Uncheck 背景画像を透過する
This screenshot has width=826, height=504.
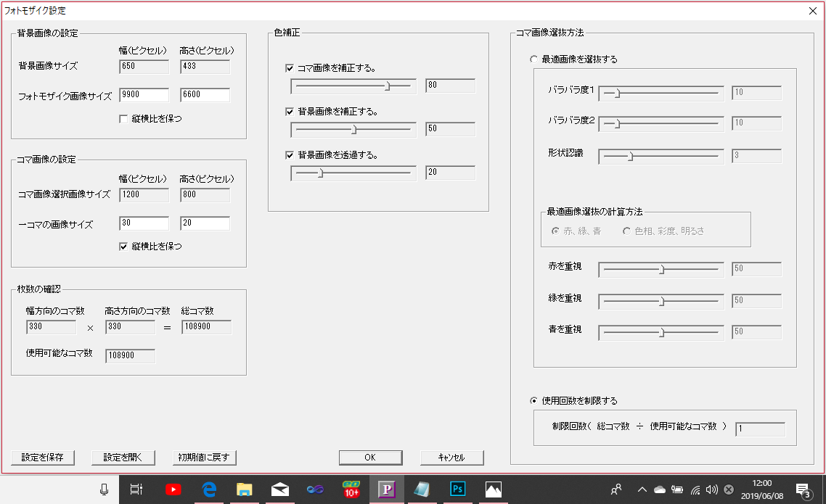click(x=289, y=155)
